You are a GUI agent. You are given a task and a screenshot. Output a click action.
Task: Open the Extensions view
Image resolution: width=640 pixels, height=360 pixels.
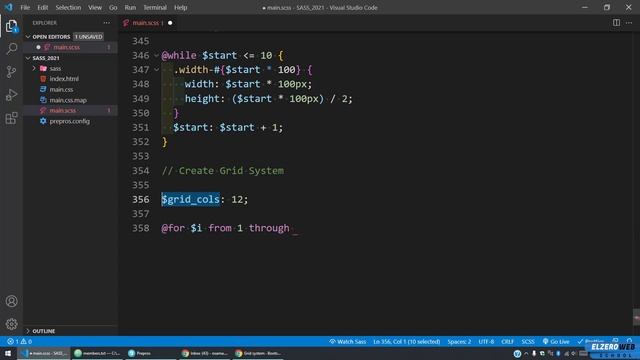tap(11, 118)
